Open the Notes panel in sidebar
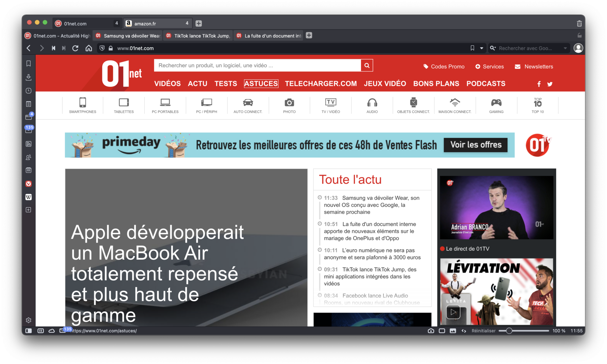This screenshot has width=607, height=364. pyautogui.click(x=28, y=104)
